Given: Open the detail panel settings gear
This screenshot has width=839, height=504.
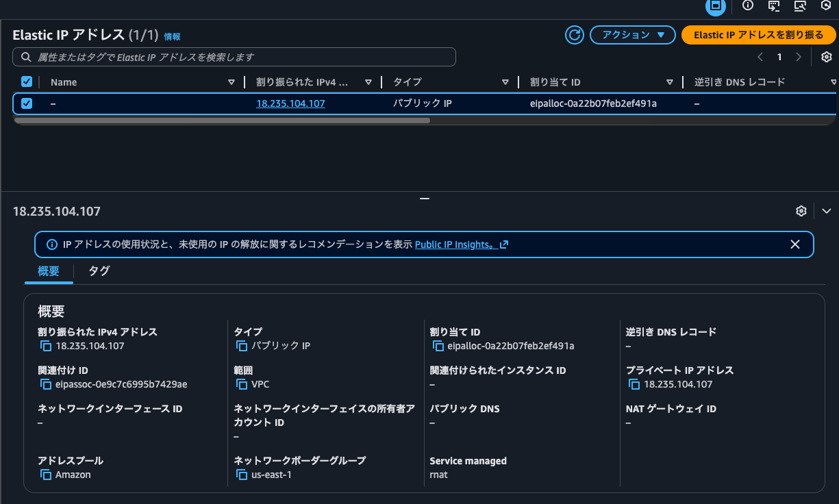Looking at the screenshot, I should click(x=801, y=211).
